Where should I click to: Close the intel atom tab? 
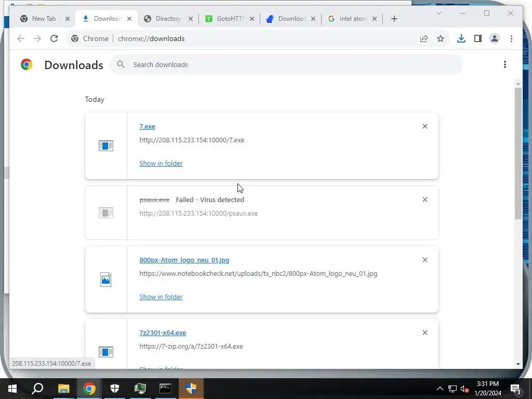tap(375, 19)
